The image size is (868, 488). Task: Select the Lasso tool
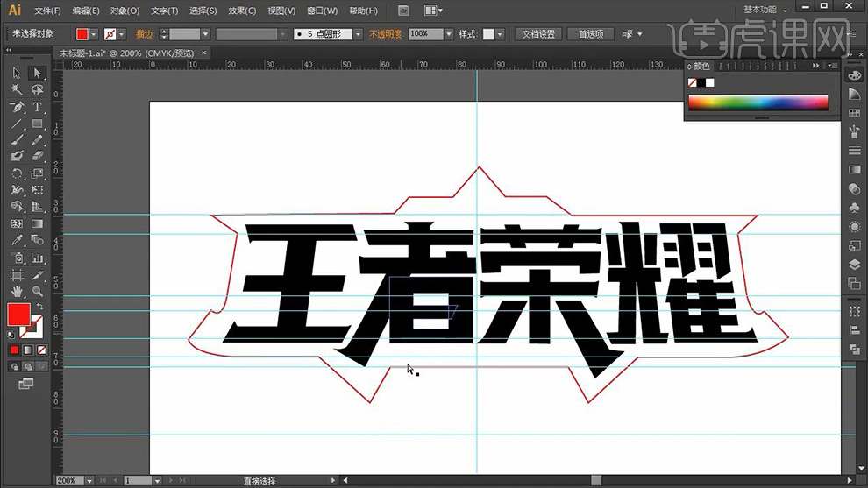coord(37,89)
